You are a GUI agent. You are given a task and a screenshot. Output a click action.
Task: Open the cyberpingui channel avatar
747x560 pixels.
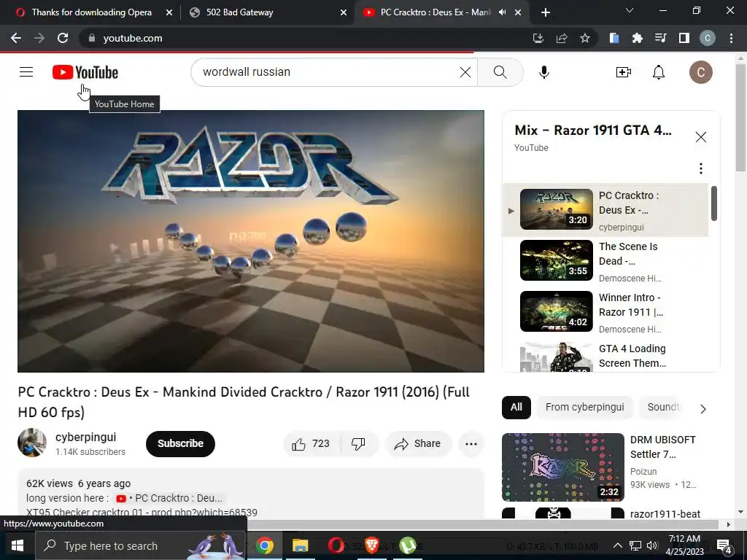32,443
